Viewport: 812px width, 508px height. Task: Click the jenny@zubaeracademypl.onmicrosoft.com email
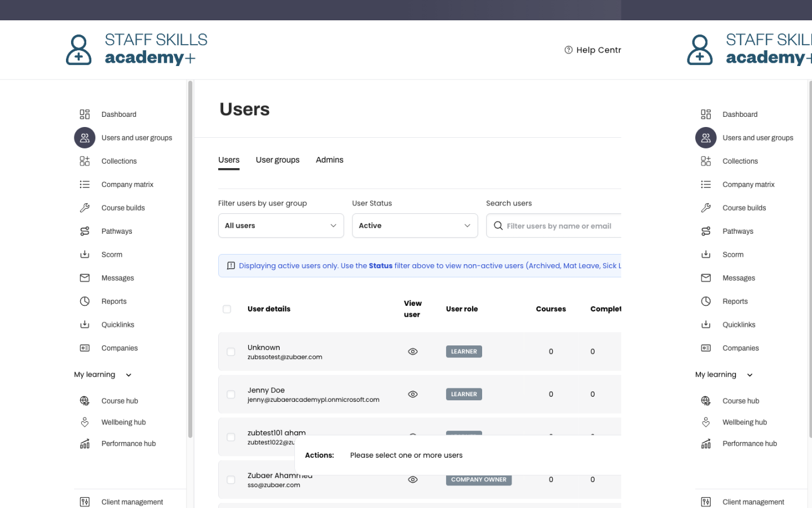tap(314, 400)
